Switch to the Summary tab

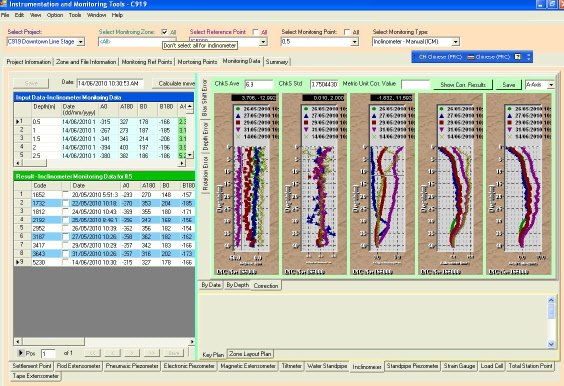tap(277, 62)
